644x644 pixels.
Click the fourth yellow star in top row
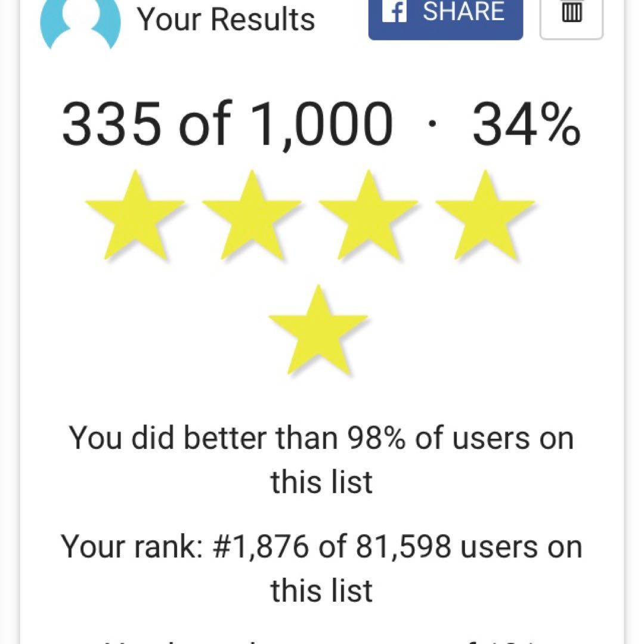pyautogui.click(x=485, y=216)
